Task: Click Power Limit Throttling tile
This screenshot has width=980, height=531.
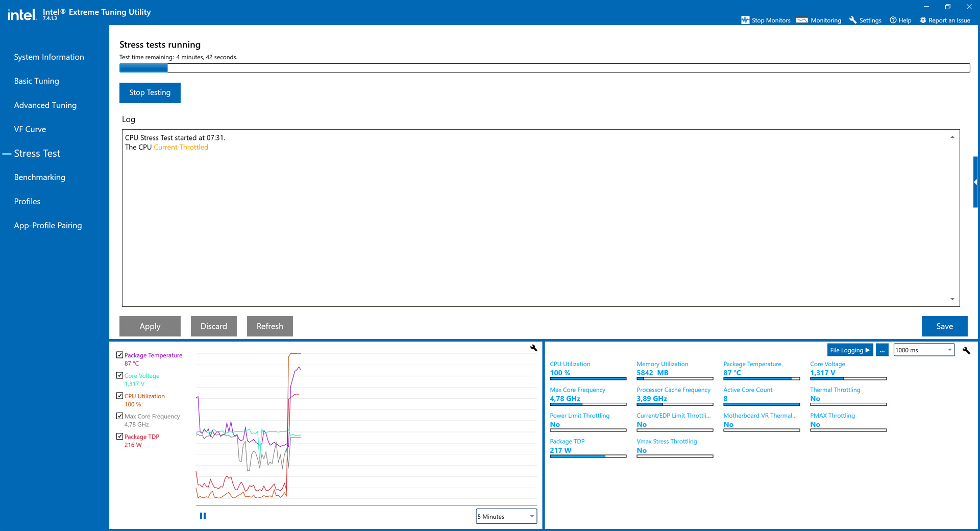Action: [x=588, y=423]
